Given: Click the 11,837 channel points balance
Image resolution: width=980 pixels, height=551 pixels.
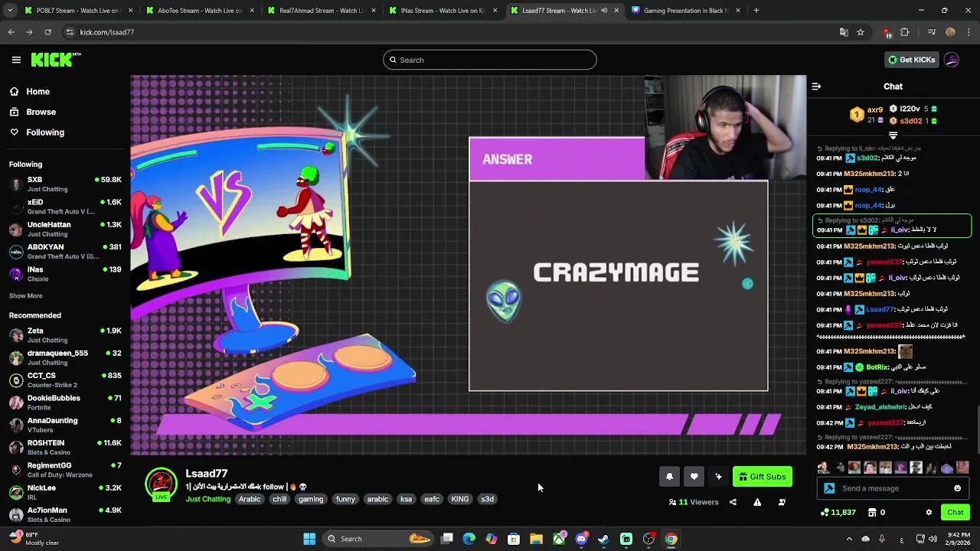Looking at the screenshot, I should point(838,512).
